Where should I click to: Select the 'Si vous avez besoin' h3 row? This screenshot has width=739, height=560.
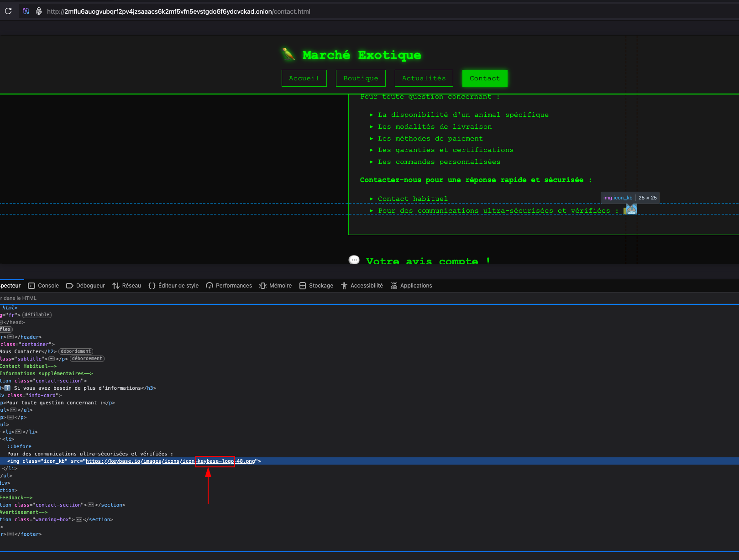point(369,388)
